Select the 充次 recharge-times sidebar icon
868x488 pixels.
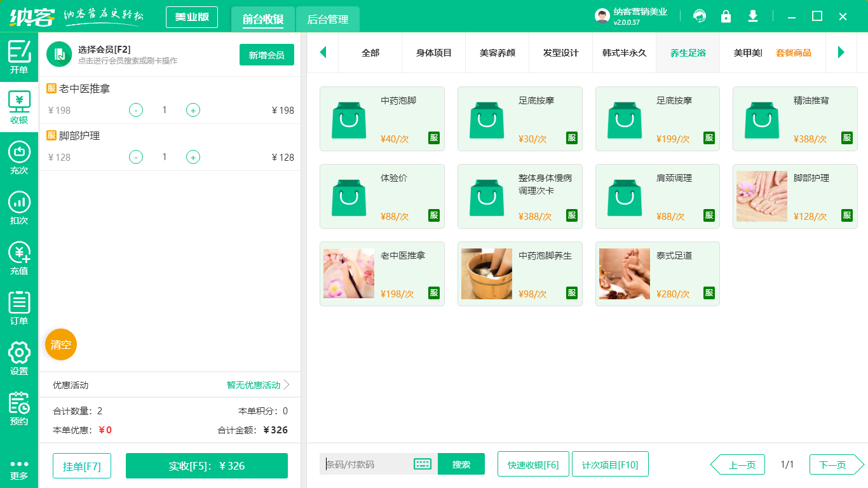click(x=18, y=158)
